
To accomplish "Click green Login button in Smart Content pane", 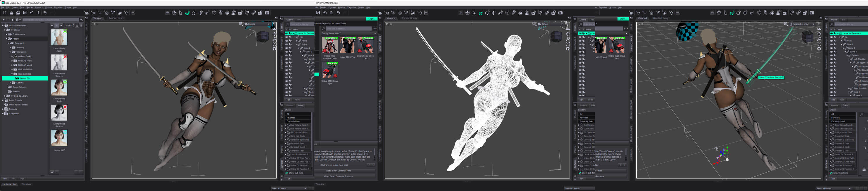I will point(371,19).
